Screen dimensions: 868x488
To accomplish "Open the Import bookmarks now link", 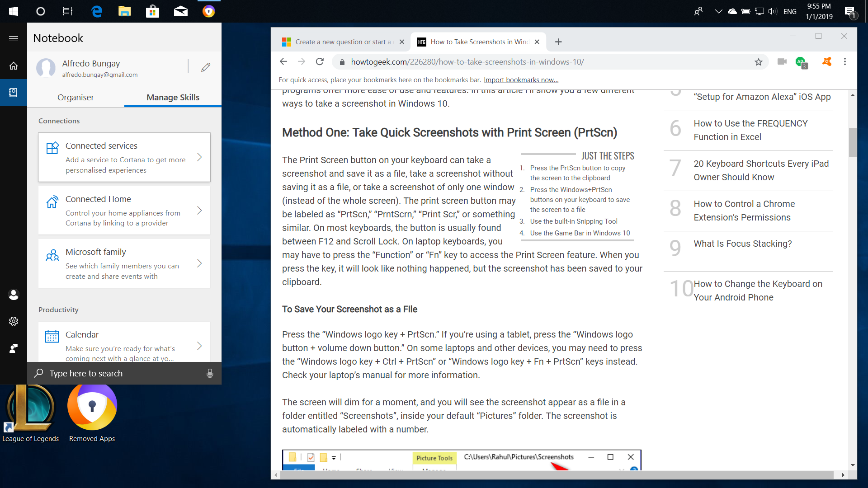I will tap(521, 80).
